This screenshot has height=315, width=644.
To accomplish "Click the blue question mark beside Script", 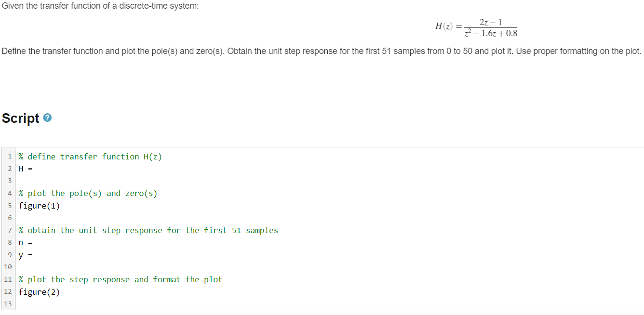I will (46, 117).
